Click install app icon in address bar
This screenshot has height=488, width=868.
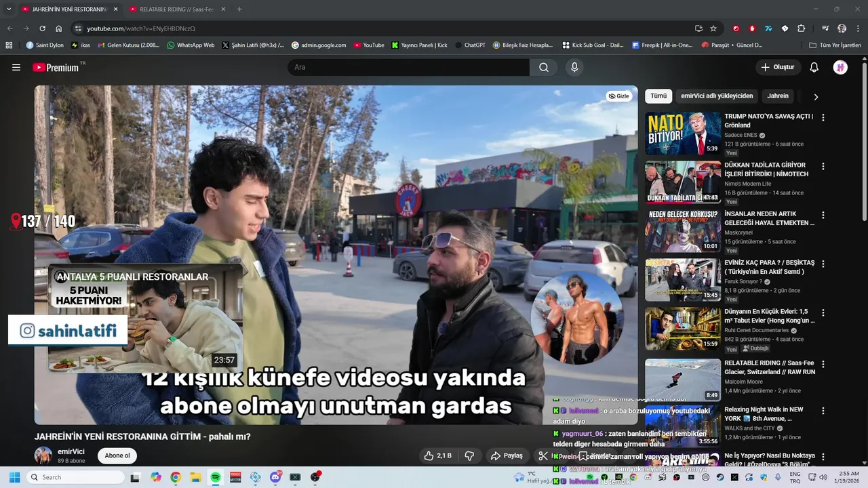coord(698,28)
